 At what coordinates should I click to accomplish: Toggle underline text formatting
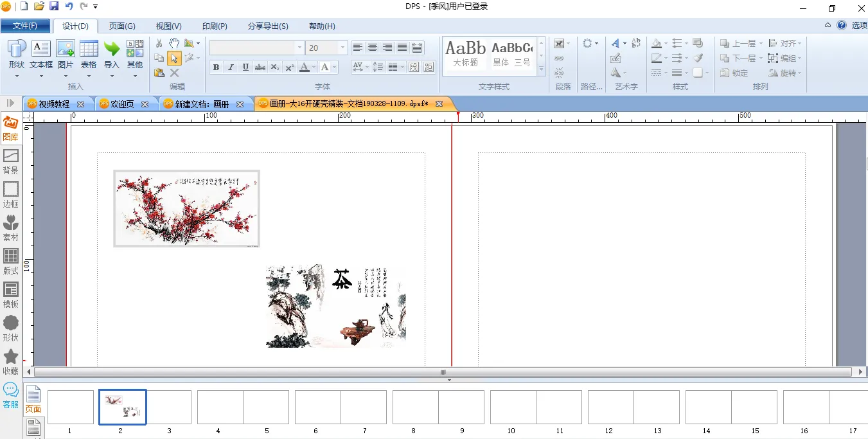[x=245, y=67]
